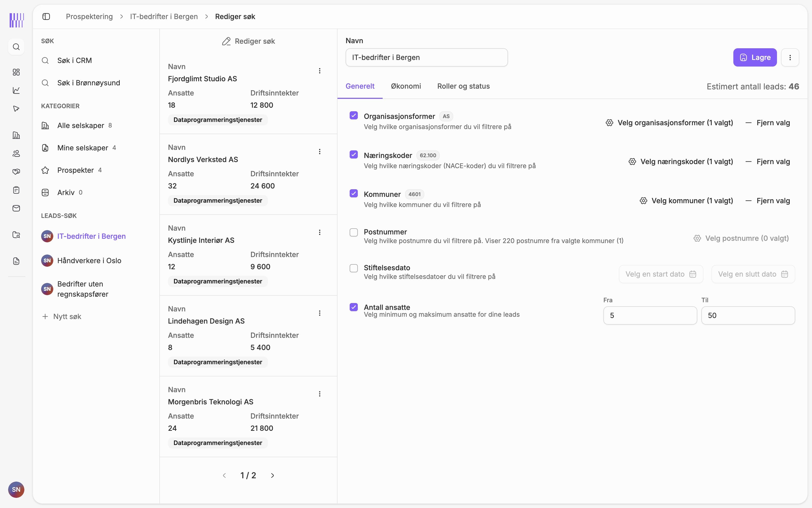Click the SN user avatar at bottom

click(x=16, y=489)
